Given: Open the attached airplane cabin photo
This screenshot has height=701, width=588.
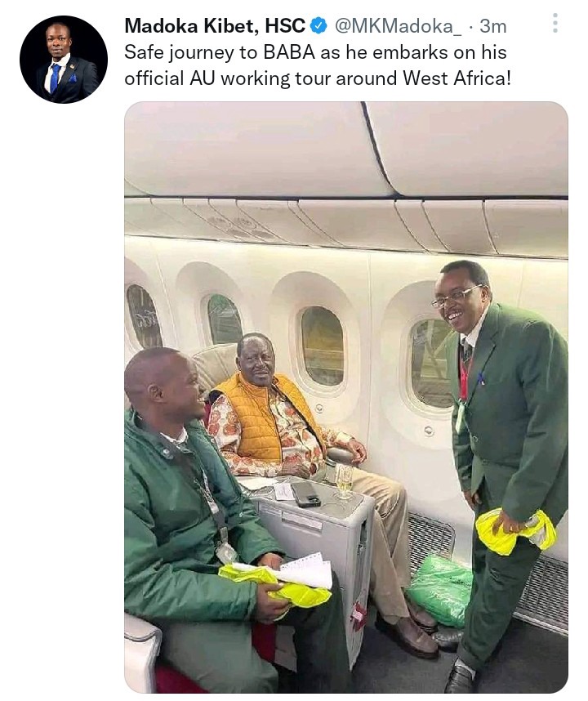Looking at the screenshot, I should (x=346, y=397).
